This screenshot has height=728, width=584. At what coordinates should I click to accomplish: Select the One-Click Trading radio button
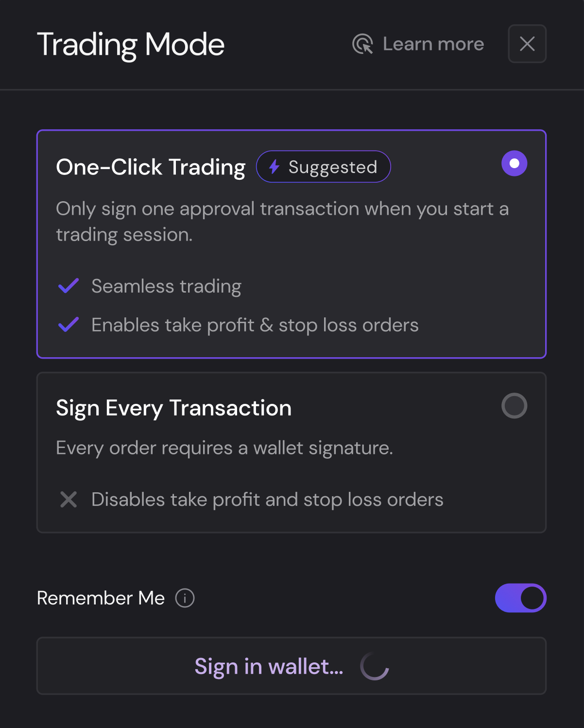point(514,163)
